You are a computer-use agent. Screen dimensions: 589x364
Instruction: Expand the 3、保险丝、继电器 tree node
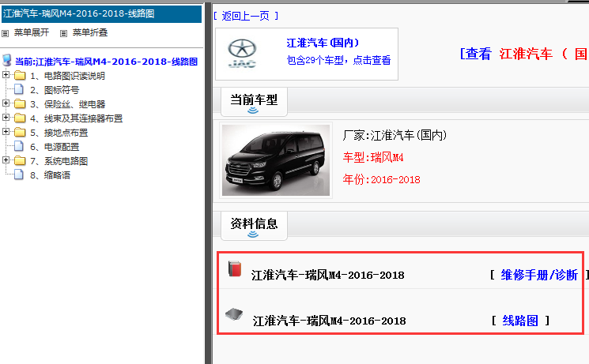tap(6, 103)
